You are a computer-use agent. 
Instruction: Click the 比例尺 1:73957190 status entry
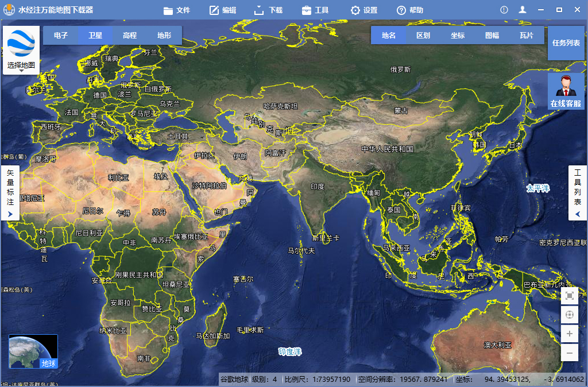coord(317,379)
